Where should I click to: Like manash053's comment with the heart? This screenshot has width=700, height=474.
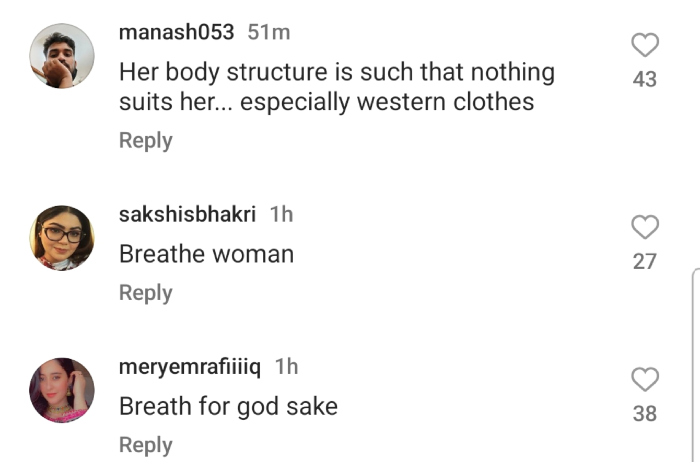[646, 45]
